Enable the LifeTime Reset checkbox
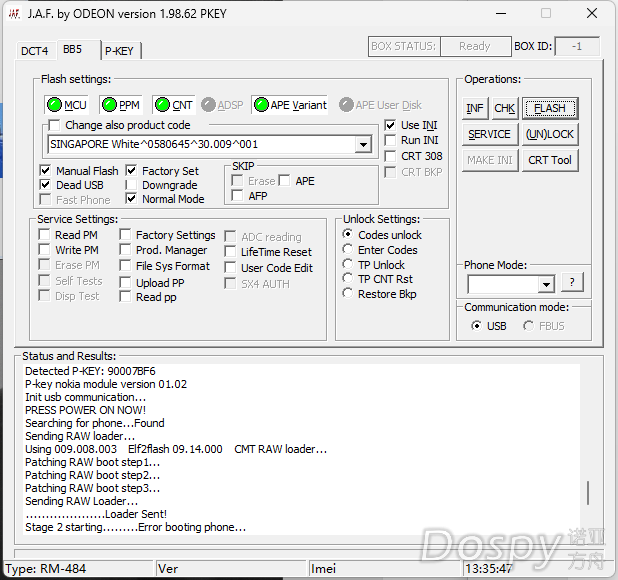The width and height of the screenshot is (618, 580). (230, 252)
